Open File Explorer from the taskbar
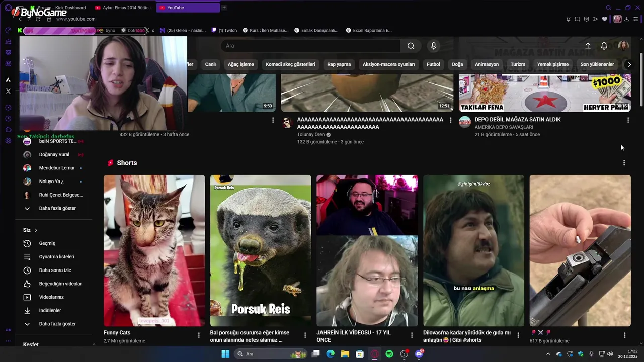644x362 pixels. point(345,354)
